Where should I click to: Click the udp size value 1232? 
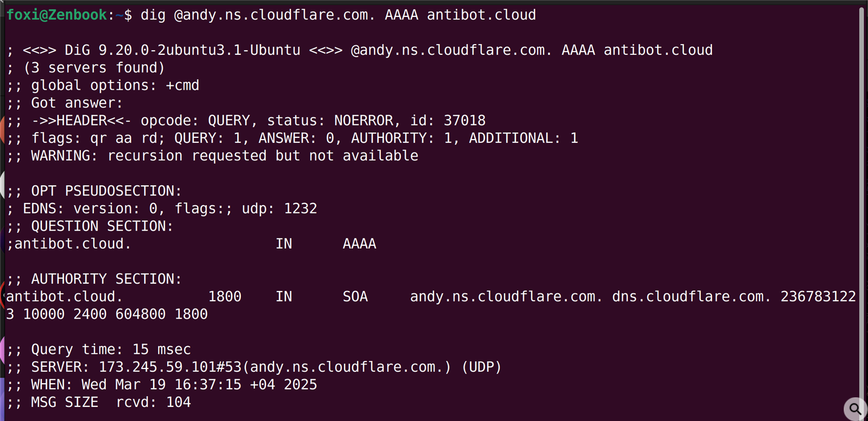[x=300, y=209]
